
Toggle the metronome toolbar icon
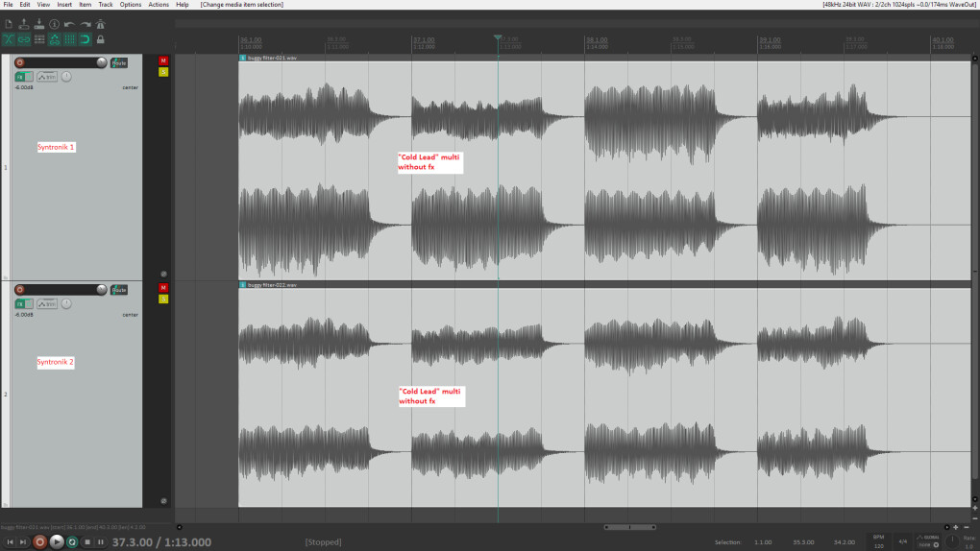[100, 24]
